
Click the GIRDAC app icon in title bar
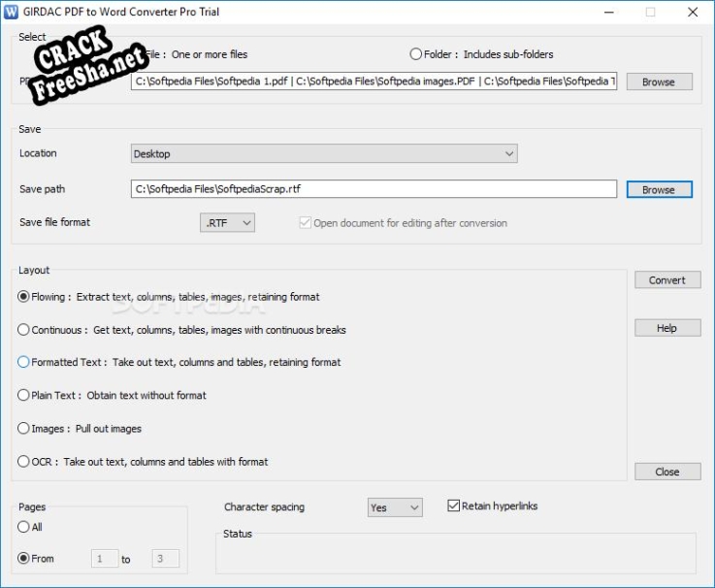click(12, 12)
